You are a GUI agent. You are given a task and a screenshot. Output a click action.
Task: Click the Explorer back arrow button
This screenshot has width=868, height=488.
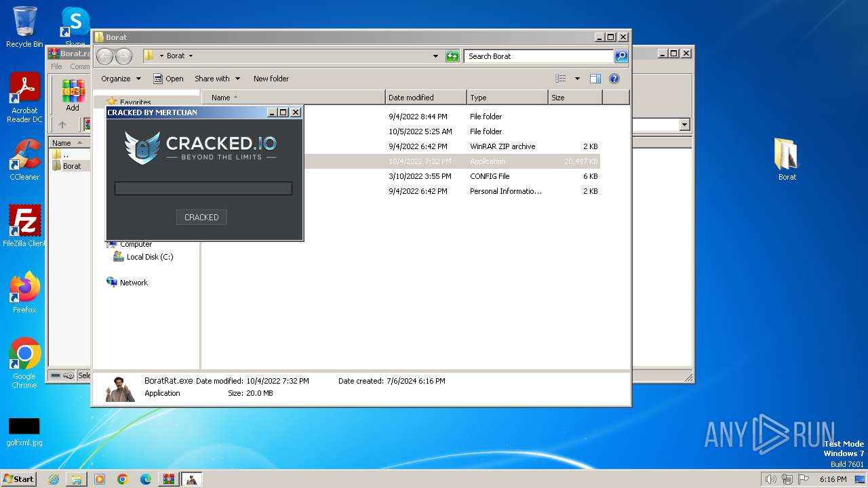coord(104,56)
